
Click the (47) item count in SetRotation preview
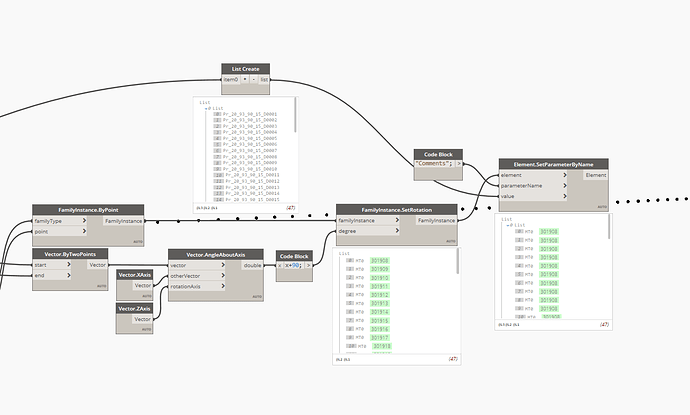pyautogui.click(x=453, y=359)
